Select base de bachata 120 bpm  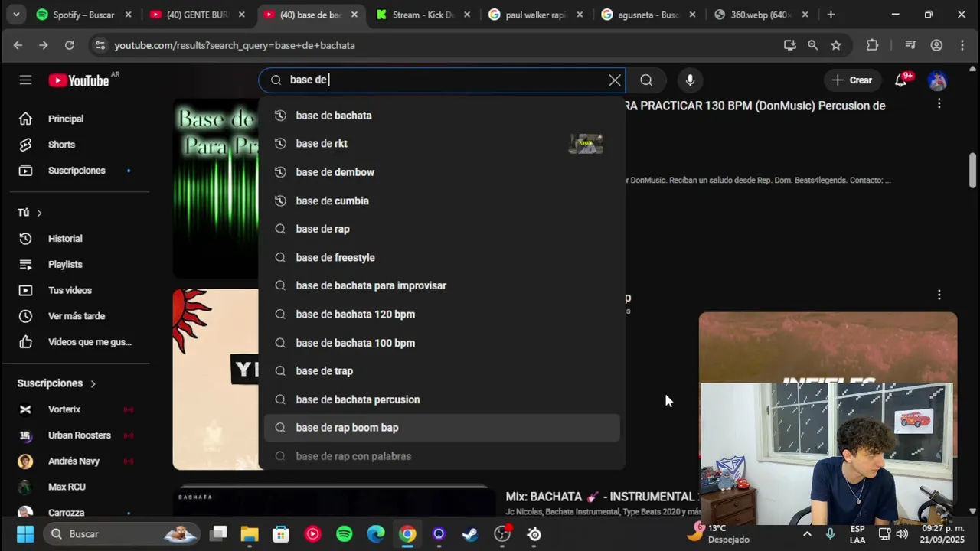(x=442, y=315)
